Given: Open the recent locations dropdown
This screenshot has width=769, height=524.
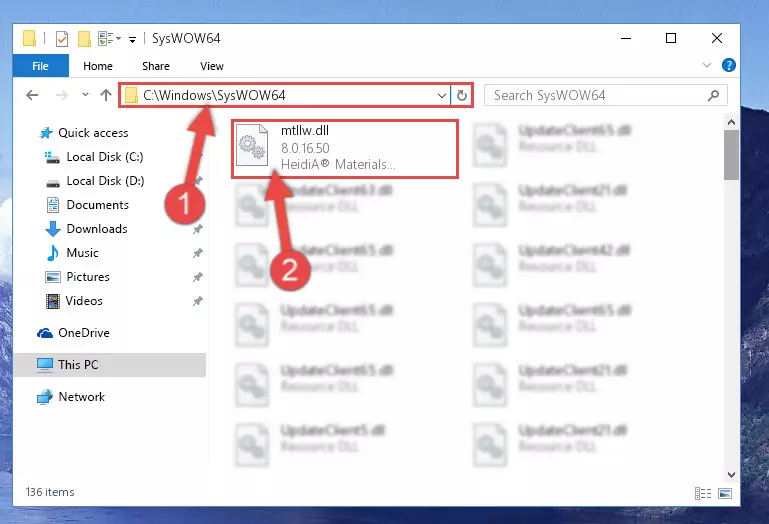Looking at the screenshot, I should (x=85, y=94).
